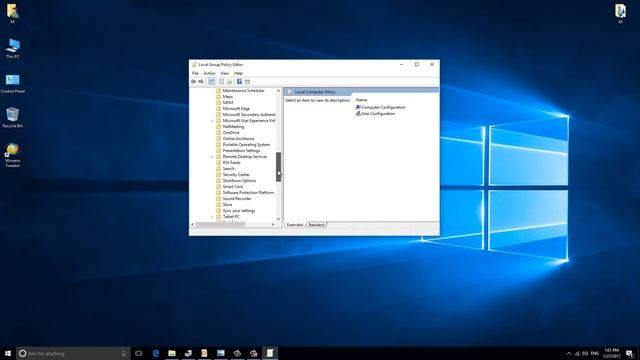Select the Portable Operating System folder

[243, 144]
